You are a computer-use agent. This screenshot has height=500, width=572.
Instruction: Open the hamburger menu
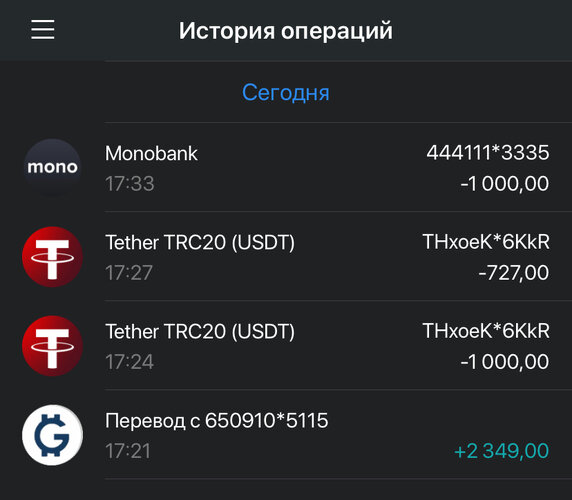[43, 30]
